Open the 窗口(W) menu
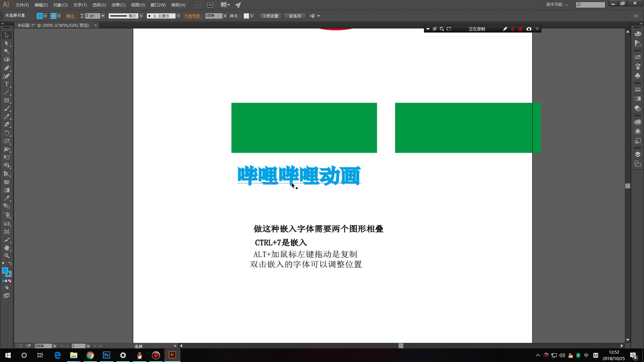The height and width of the screenshot is (362, 644). [158, 5]
